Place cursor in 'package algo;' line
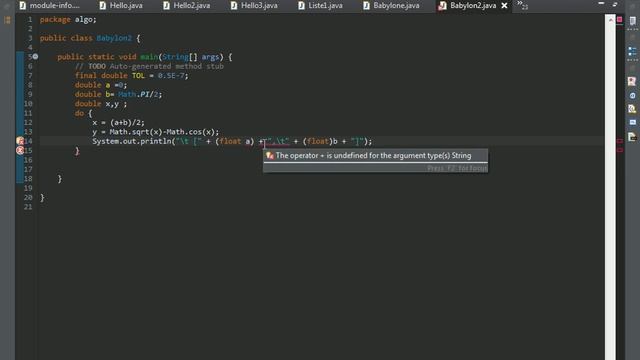 point(68,19)
